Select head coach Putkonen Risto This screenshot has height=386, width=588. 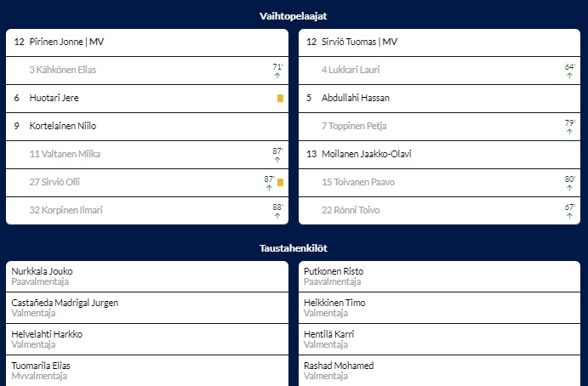point(439,275)
